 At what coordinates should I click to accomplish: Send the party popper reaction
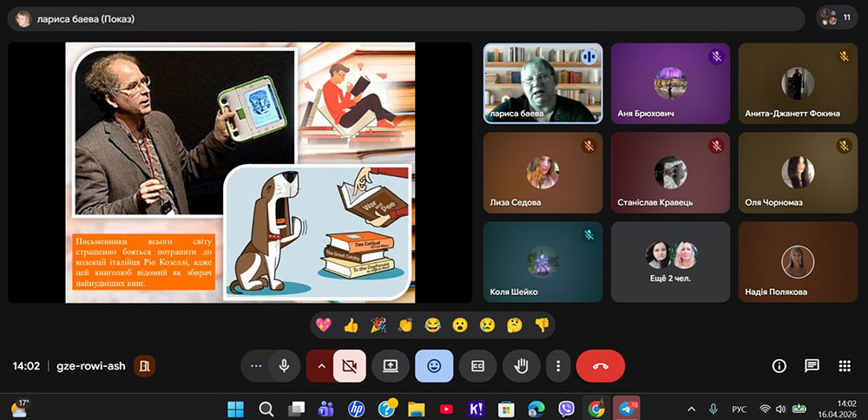(378, 325)
